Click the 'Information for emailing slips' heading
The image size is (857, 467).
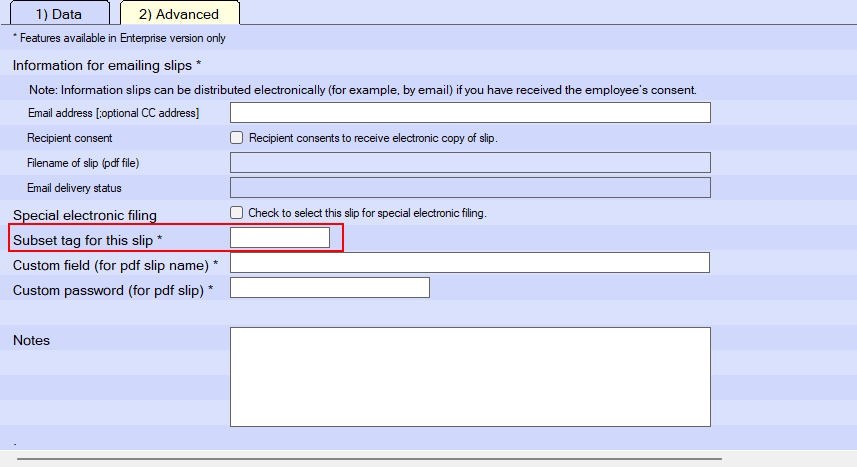[x=107, y=66]
